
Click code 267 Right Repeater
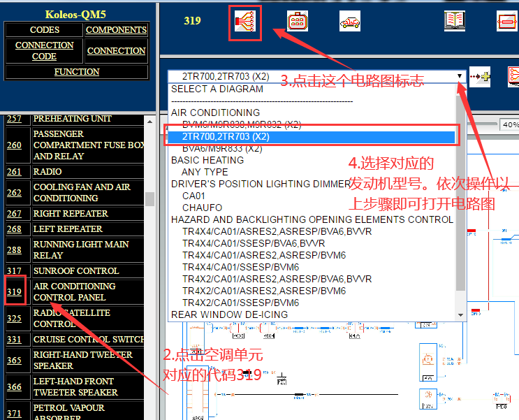point(14,214)
